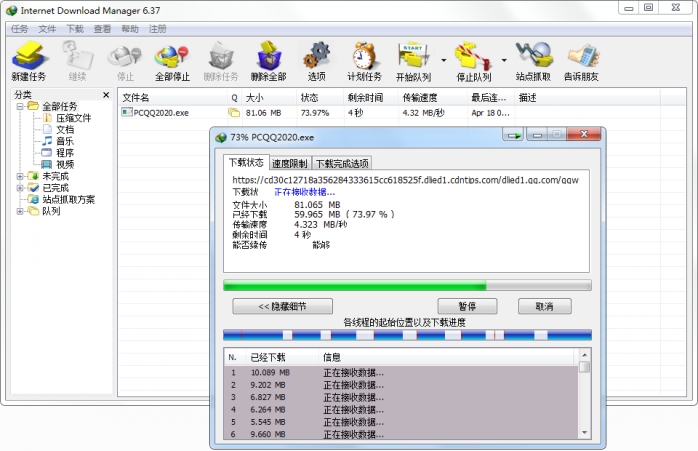Open the 下载 menu
This screenshot has width=698, height=451.
75,29
